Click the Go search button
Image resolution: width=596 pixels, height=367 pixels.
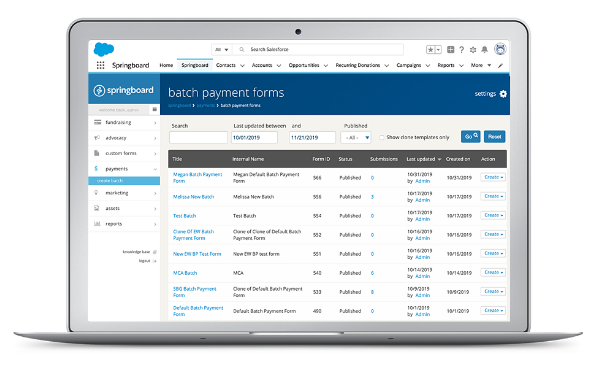tap(471, 137)
